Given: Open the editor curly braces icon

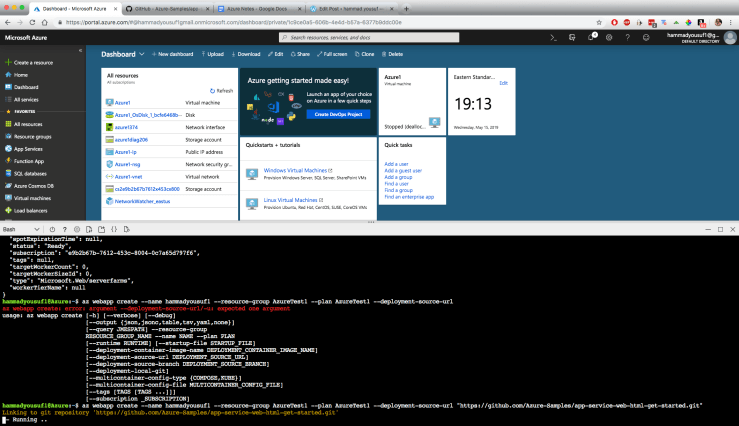Looking at the screenshot, I should (x=114, y=229).
